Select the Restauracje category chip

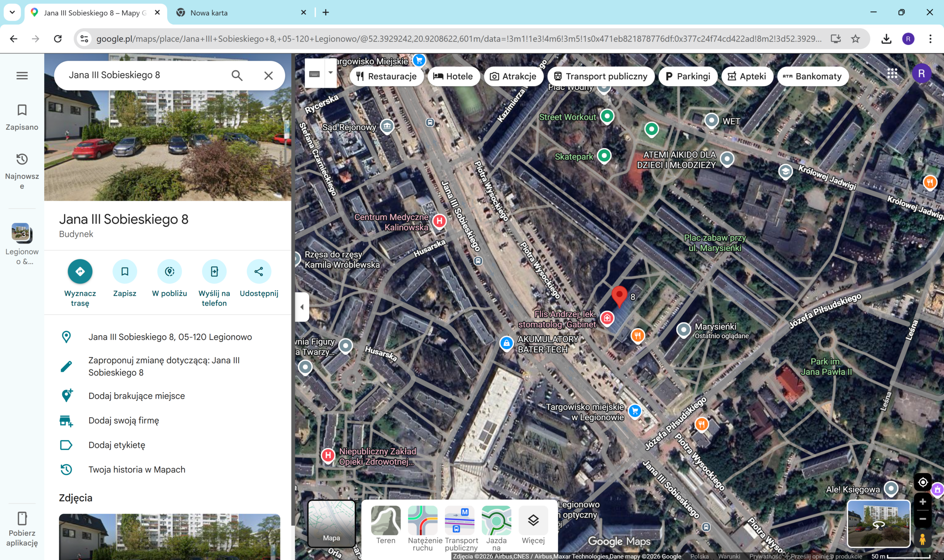[386, 76]
